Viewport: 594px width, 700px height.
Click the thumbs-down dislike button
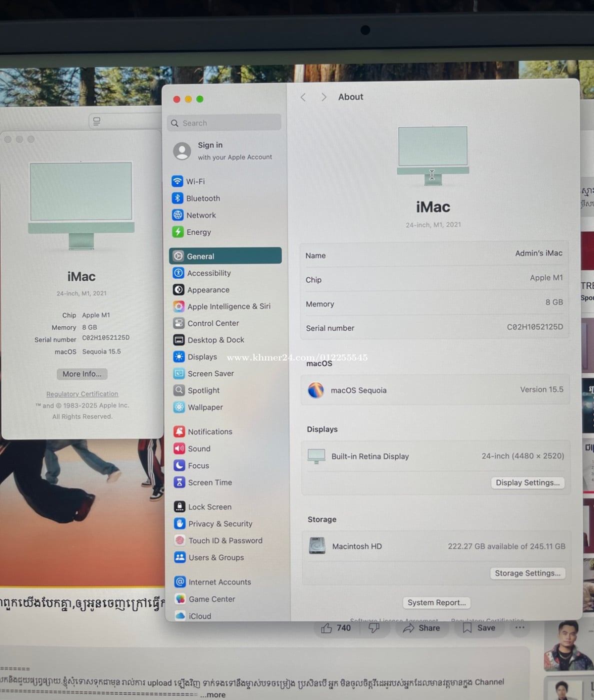374,628
